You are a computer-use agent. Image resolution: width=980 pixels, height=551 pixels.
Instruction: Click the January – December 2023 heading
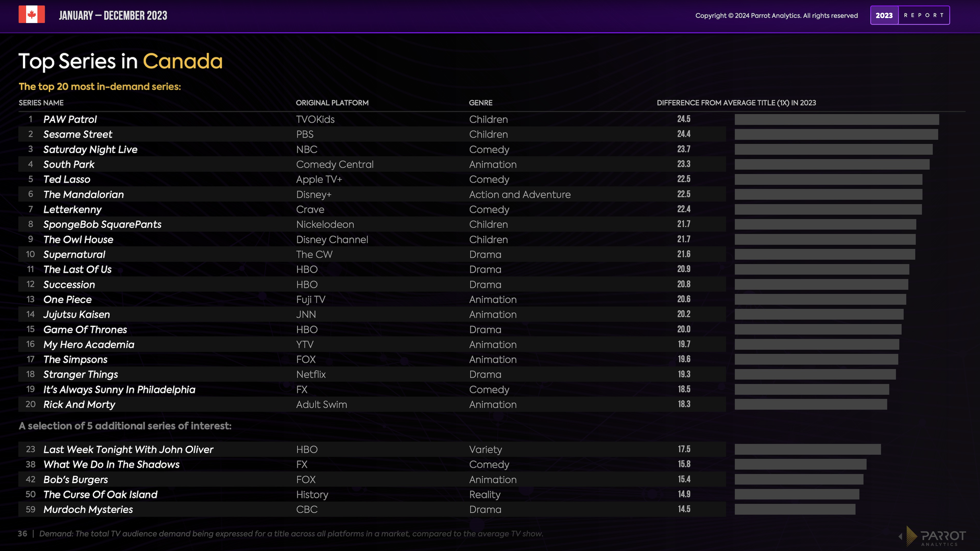(x=113, y=15)
